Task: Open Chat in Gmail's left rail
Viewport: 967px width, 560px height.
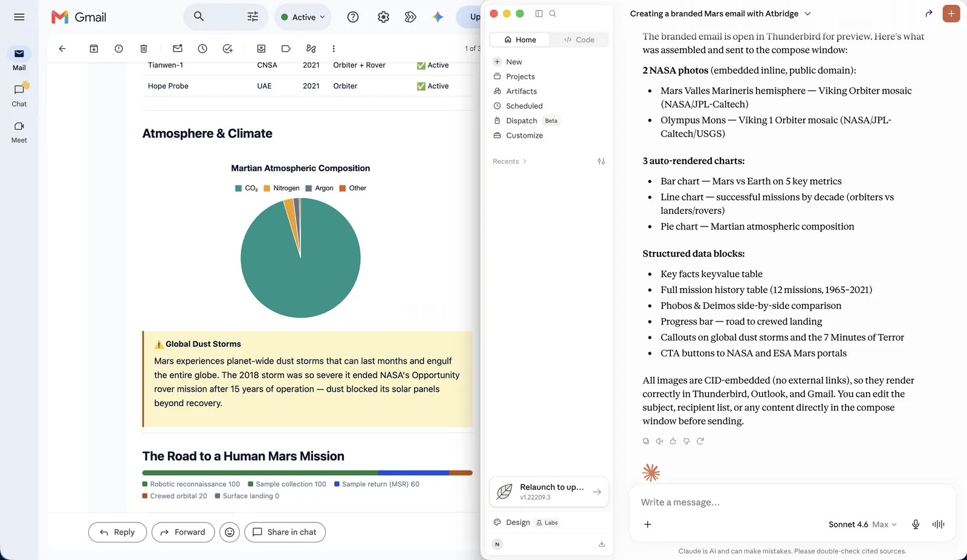Action: 19,94
